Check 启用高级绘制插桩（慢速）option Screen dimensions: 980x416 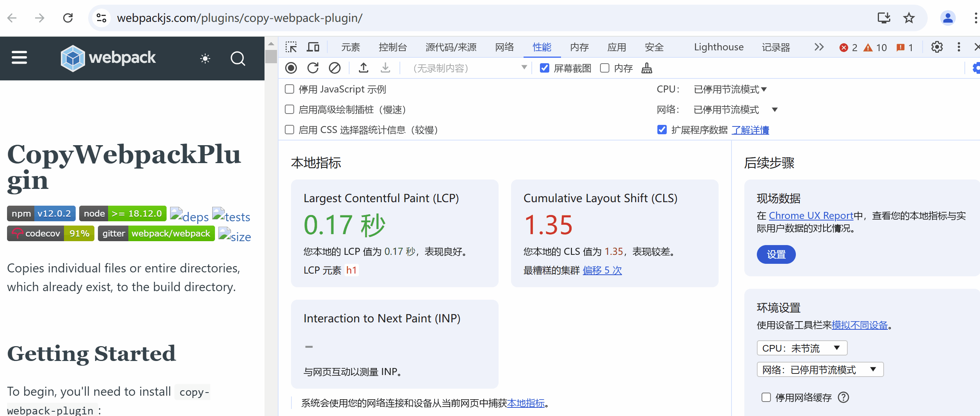point(289,110)
